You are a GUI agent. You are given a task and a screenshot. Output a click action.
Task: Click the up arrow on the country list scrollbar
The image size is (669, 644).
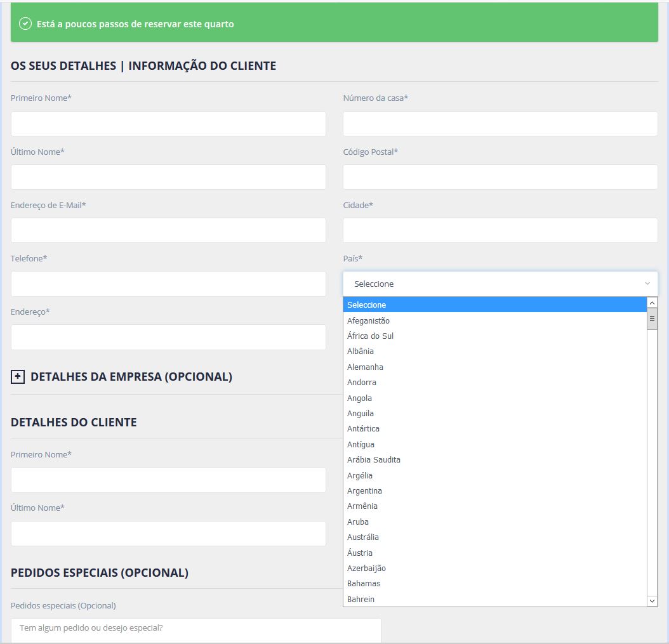click(x=652, y=303)
